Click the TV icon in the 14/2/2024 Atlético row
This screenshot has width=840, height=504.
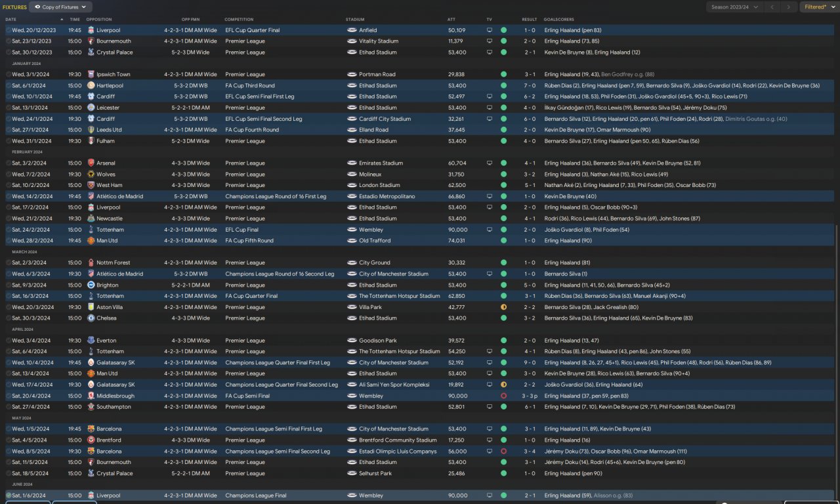click(x=489, y=197)
